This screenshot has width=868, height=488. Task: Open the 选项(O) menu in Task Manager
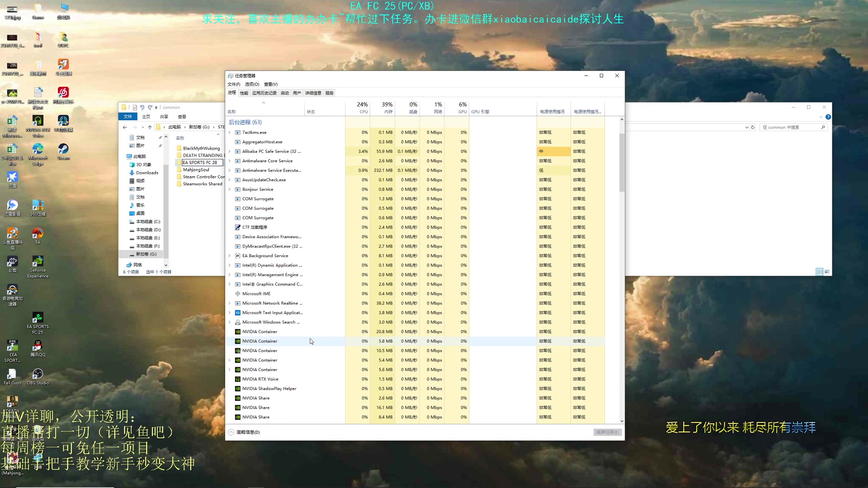pos(252,84)
